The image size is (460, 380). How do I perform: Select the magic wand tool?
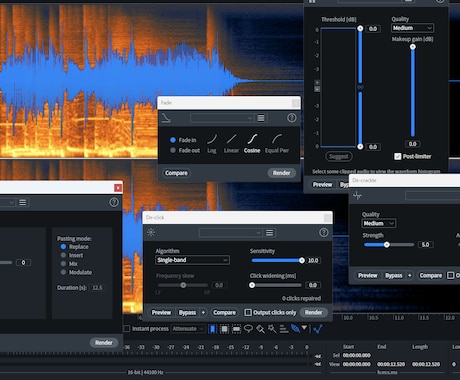point(272,329)
